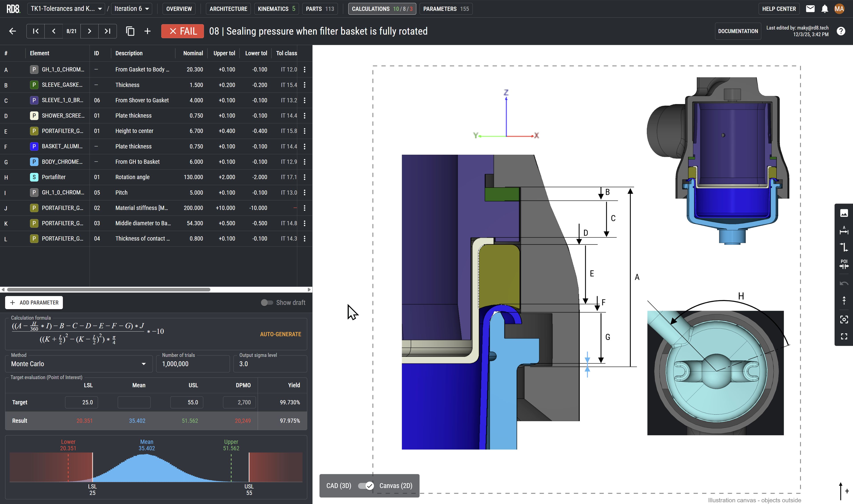Open the PARAMETERS tab
Viewport: 853px width, 504px height.
(446, 9)
